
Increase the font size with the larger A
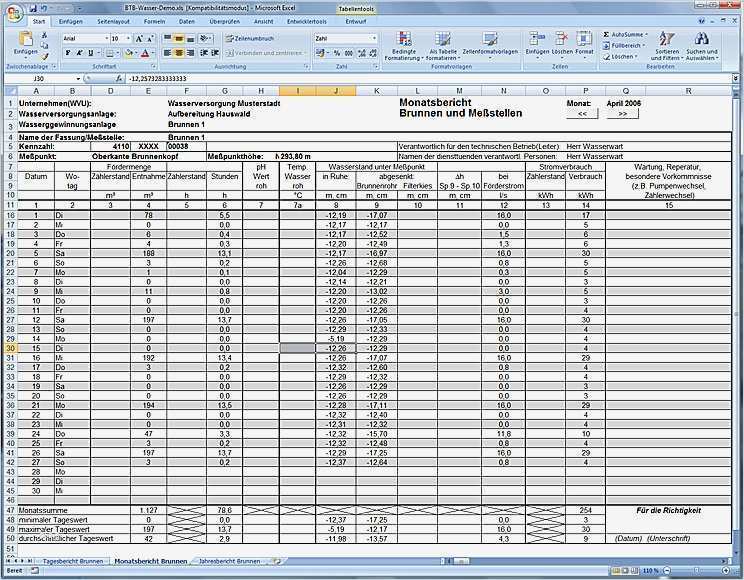pos(139,38)
